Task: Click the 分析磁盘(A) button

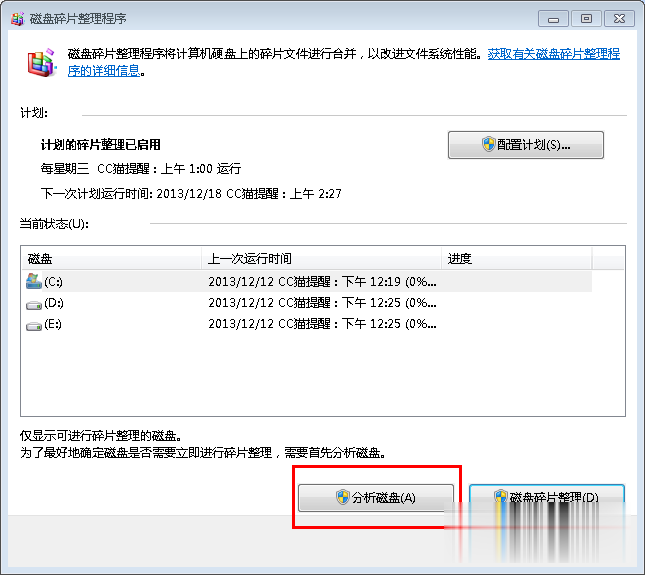Action: (x=376, y=498)
